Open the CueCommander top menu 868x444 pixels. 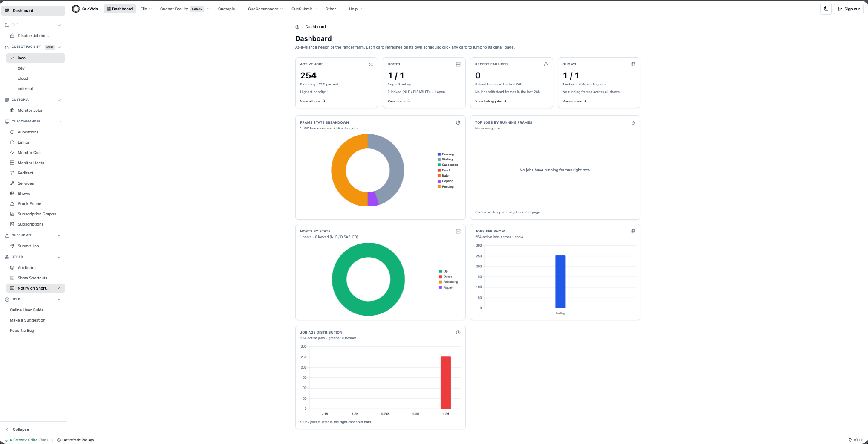coord(265,9)
